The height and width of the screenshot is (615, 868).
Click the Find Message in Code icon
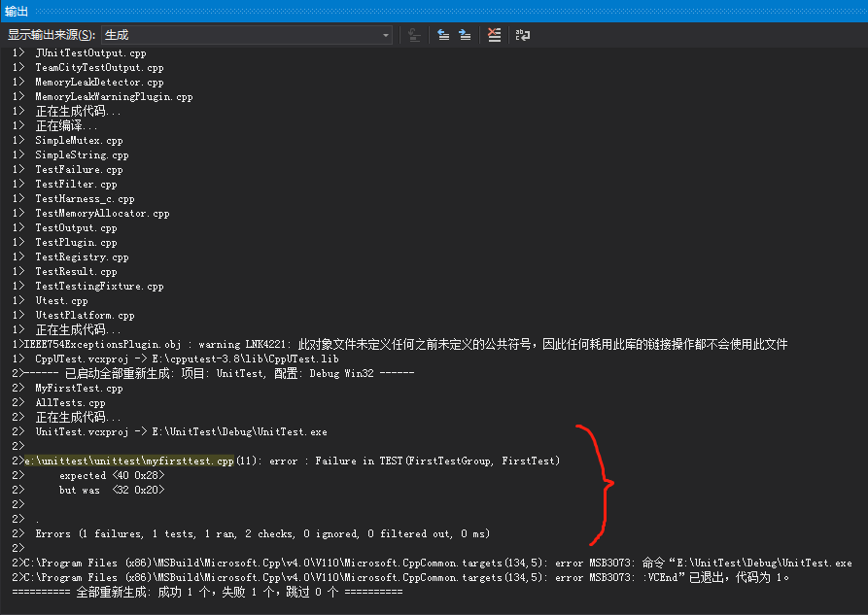(414, 35)
